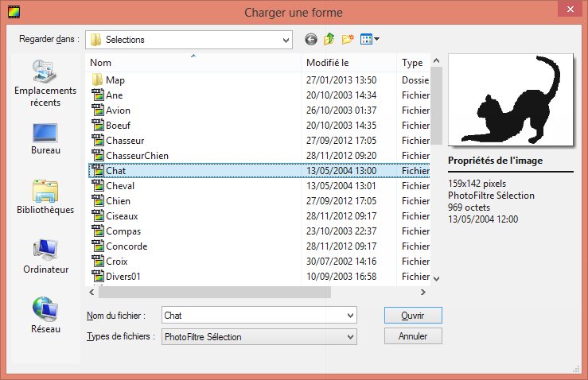This screenshot has height=380, width=588.
Task: Open Bibliothèques in sidebar
Action: click(45, 197)
